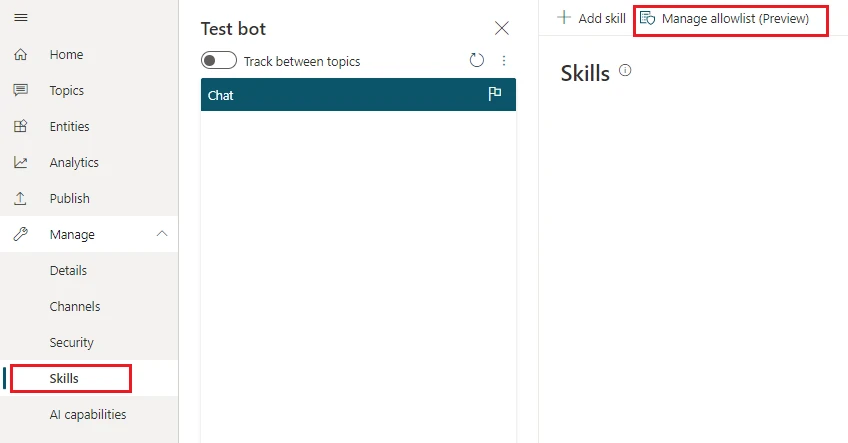Click the Home house icon

point(21,54)
